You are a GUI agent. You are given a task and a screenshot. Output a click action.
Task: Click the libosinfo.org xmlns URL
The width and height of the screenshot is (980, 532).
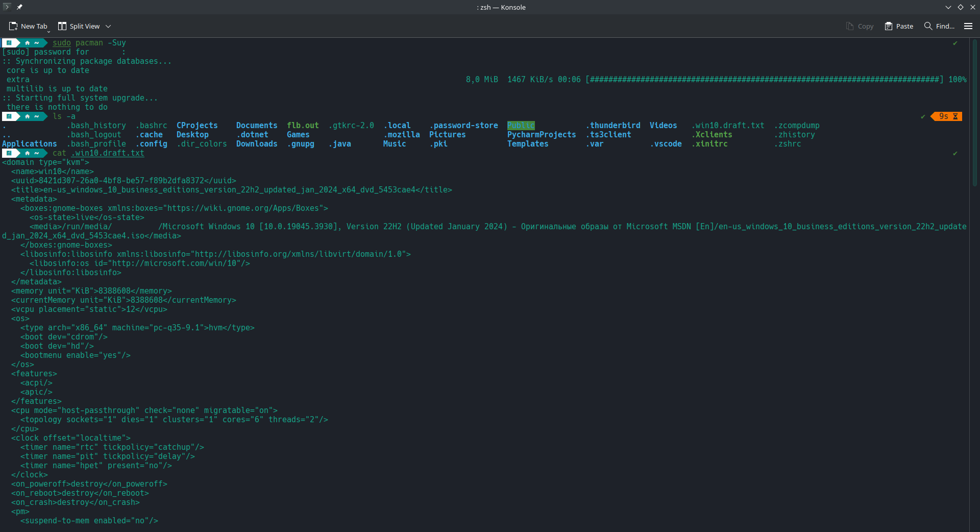[x=300, y=254]
